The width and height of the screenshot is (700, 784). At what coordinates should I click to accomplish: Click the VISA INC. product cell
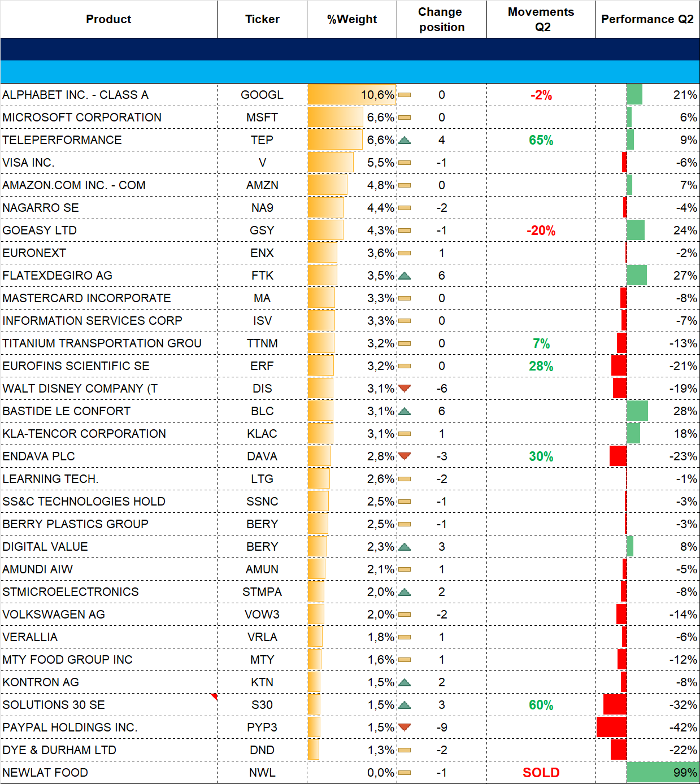point(108,163)
